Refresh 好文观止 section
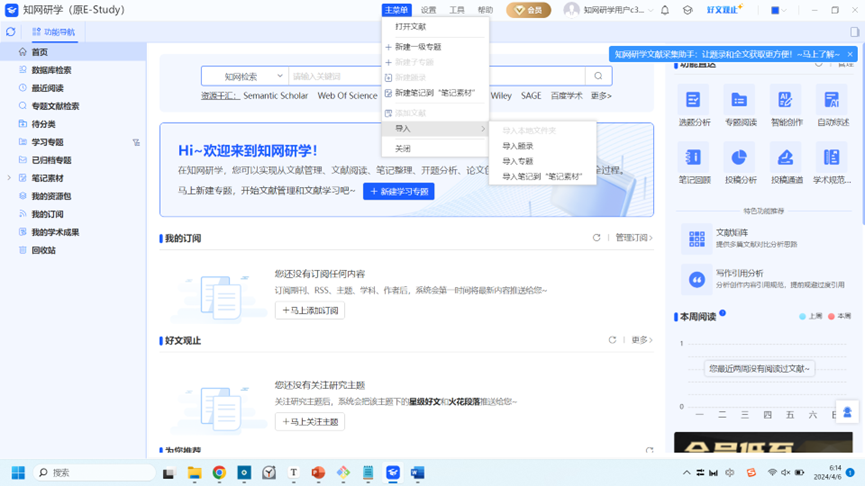Viewport: 865px width, 486px height. tap(612, 340)
